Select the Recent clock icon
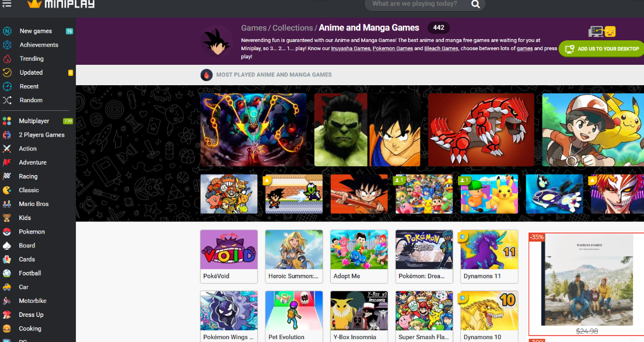The height and width of the screenshot is (342, 644). coord(7,86)
